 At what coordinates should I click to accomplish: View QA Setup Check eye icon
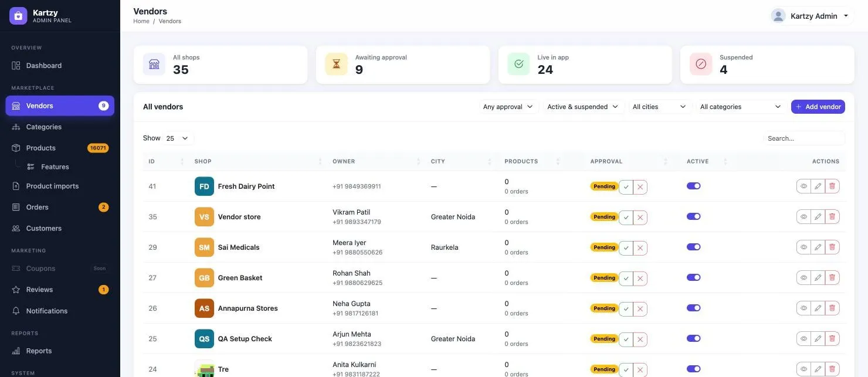pyautogui.click(x=803, y=339)
